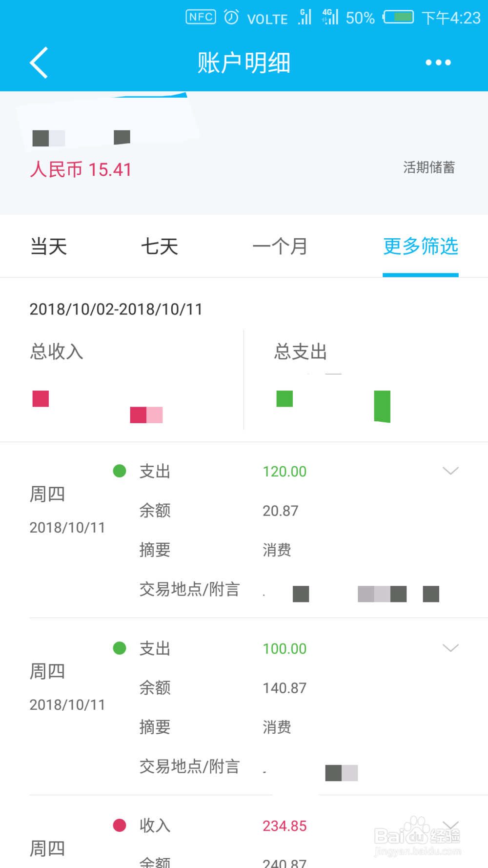Image resolution: width=488 pixels, height=868 pixels.
Task: Tap the 活期储蓄 account type label
Action: [x=429, y=167]
